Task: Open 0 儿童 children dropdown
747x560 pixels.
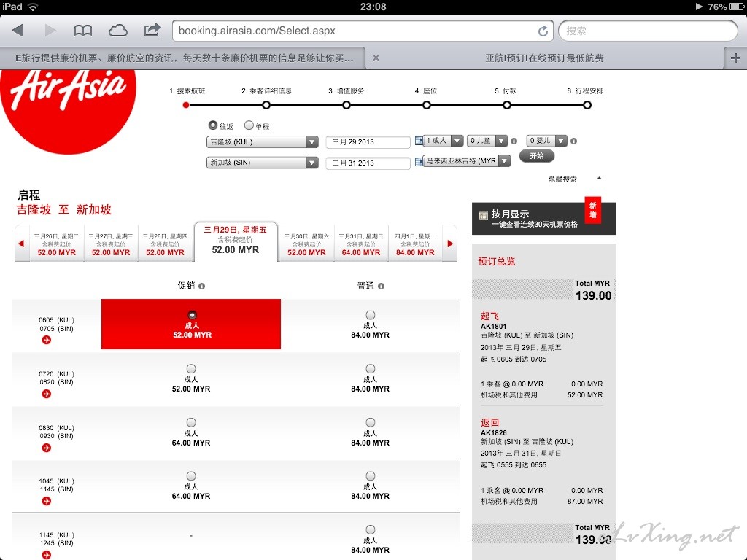Action: click(x=487, y=141)
